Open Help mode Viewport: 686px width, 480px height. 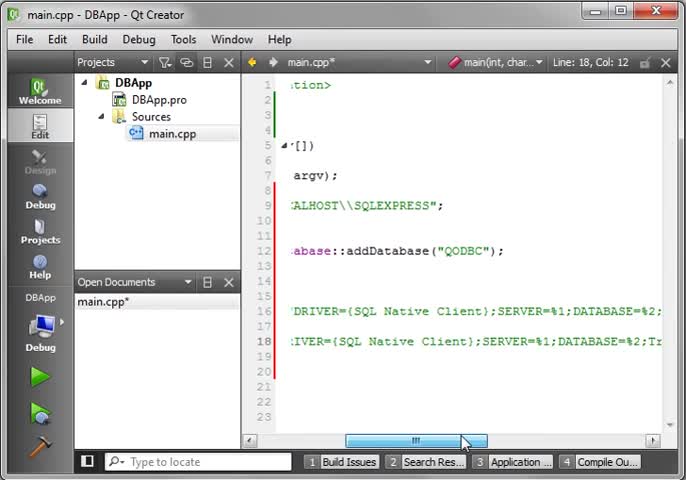tap(40, 266)
